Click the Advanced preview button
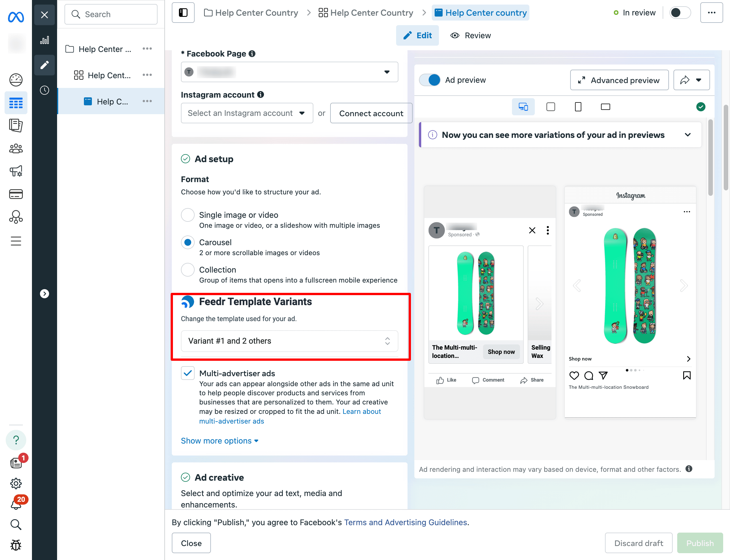 pyautogui.click(x=619, y=80)
